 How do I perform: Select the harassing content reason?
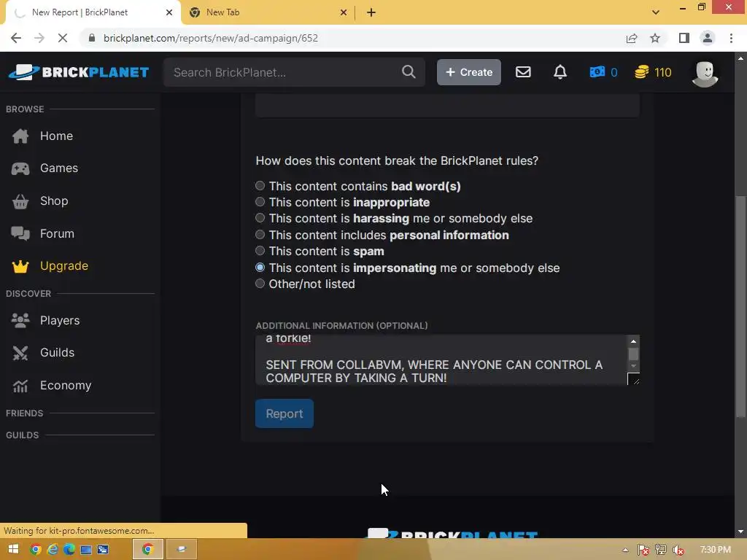pos(260,218)
